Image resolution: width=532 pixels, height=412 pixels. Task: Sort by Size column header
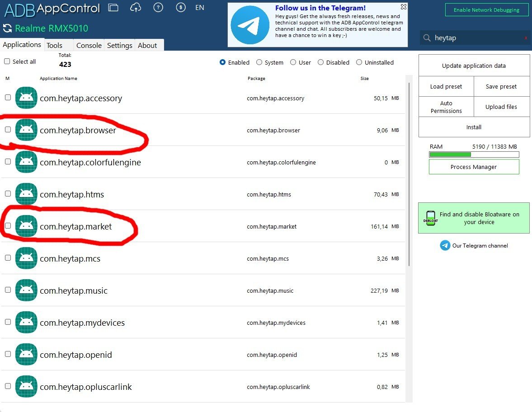364,78
